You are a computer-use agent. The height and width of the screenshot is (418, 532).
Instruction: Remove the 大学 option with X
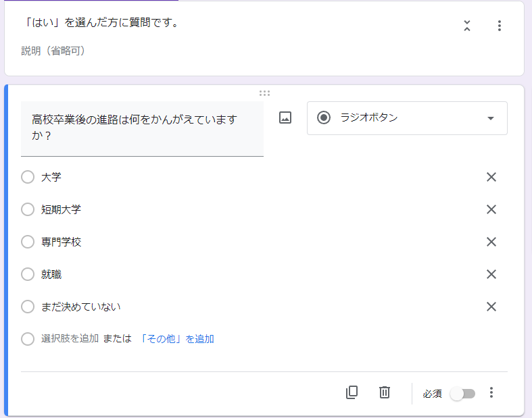pos(491,177)
